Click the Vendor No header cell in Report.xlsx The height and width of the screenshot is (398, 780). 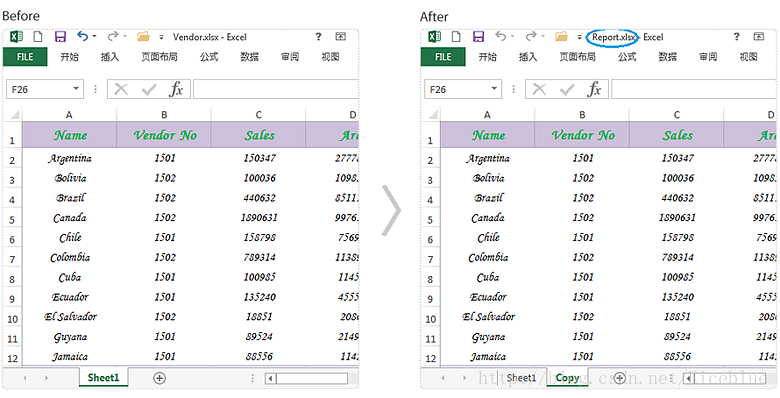coord(582,135)
